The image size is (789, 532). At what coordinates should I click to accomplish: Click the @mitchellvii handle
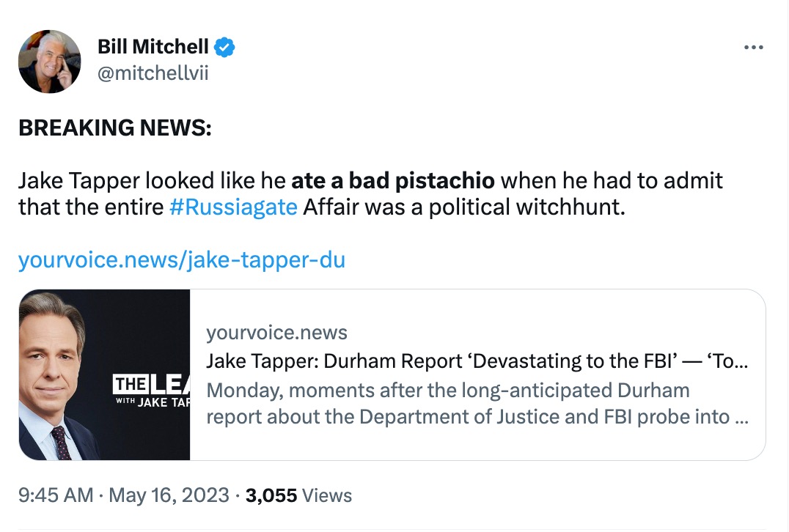153,74
